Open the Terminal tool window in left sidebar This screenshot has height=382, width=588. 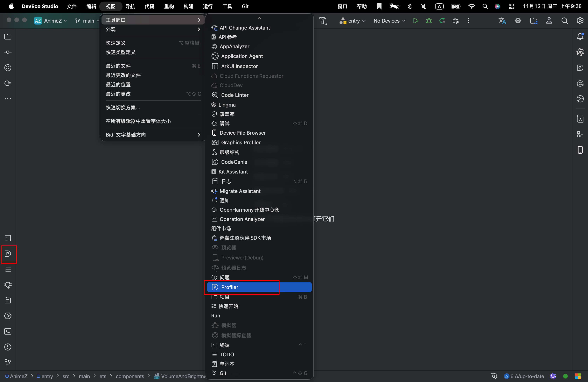coord(8,331)
